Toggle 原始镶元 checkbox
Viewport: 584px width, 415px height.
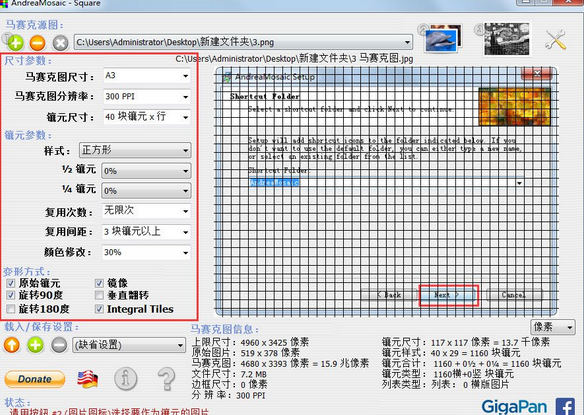point(10,283)
